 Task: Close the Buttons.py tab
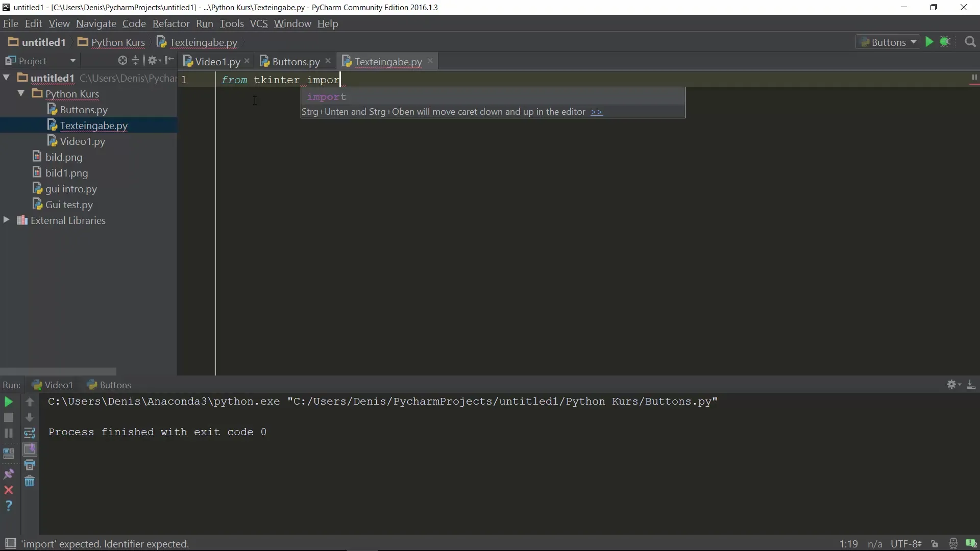pyautogui.click(x=328, y=61)
